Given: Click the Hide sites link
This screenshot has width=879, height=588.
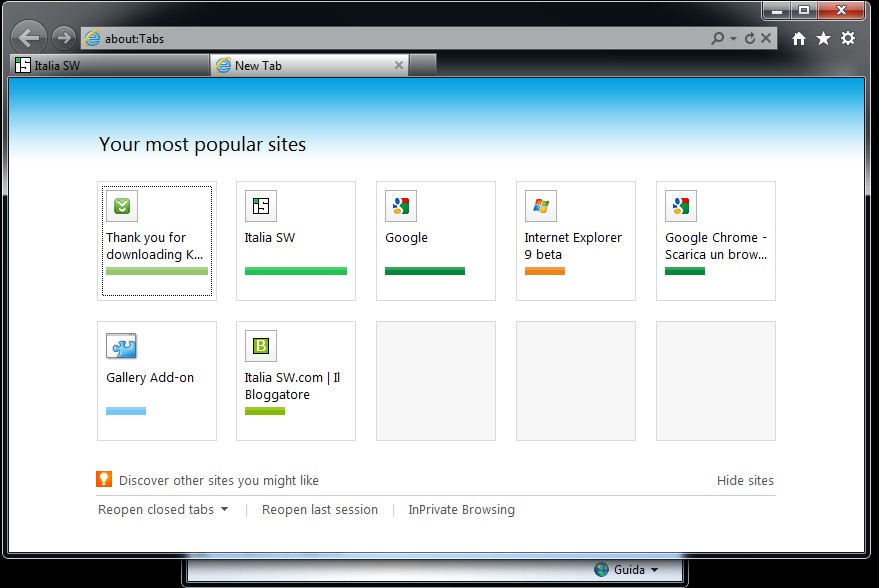Looking at the screenshot, I should point(745,480).
